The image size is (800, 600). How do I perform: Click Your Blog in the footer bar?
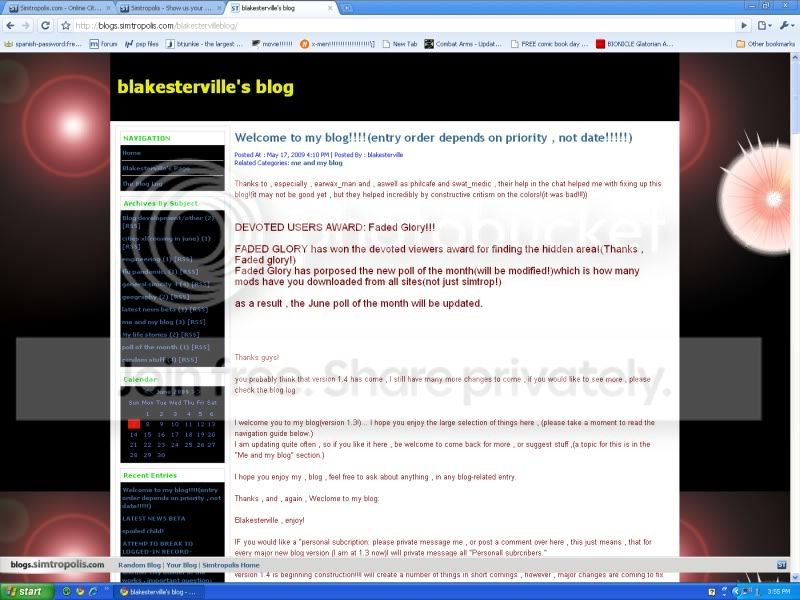[x=182, y=565]
